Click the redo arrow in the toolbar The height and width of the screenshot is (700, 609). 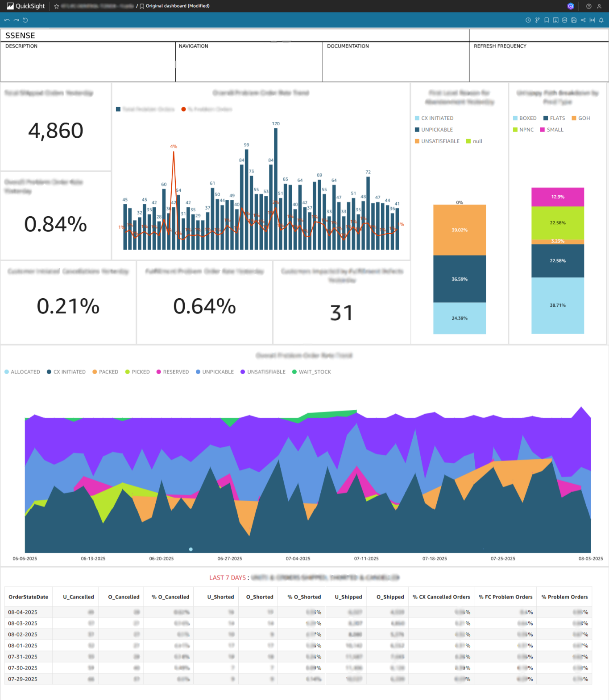[16, 20]
